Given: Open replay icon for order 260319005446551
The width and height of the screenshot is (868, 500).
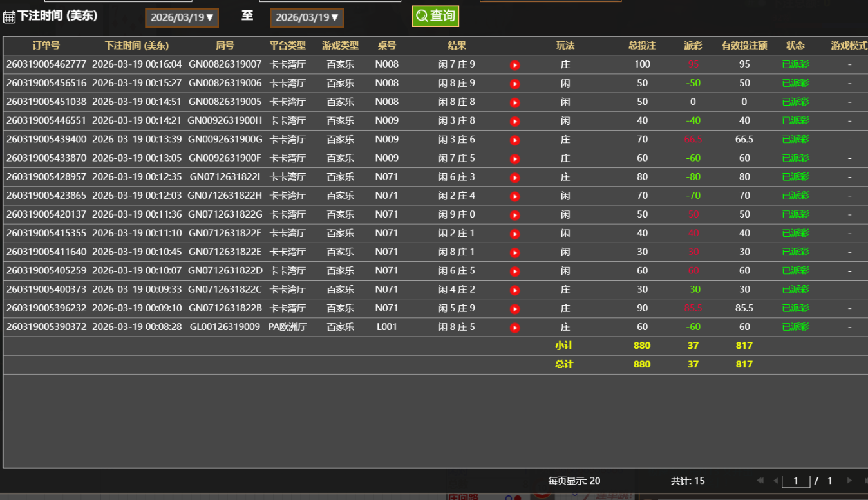Looking at the screenshot, I should pos(514,121).
